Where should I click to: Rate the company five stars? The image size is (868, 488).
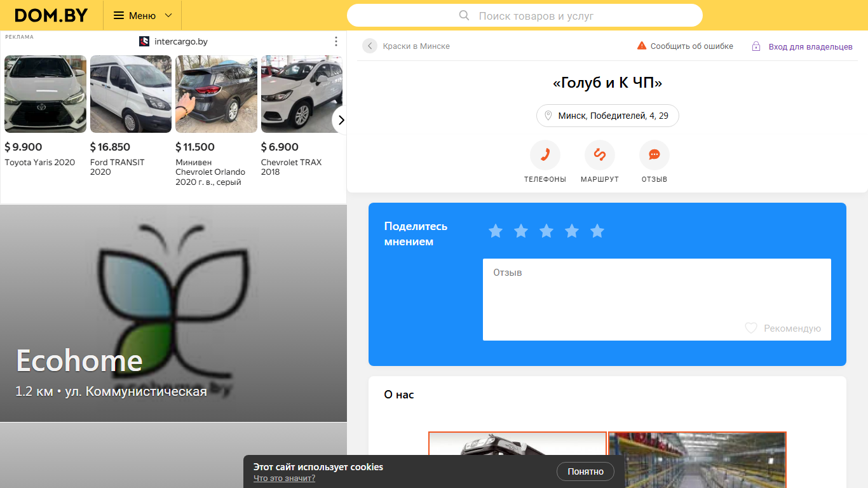[597, 231]
